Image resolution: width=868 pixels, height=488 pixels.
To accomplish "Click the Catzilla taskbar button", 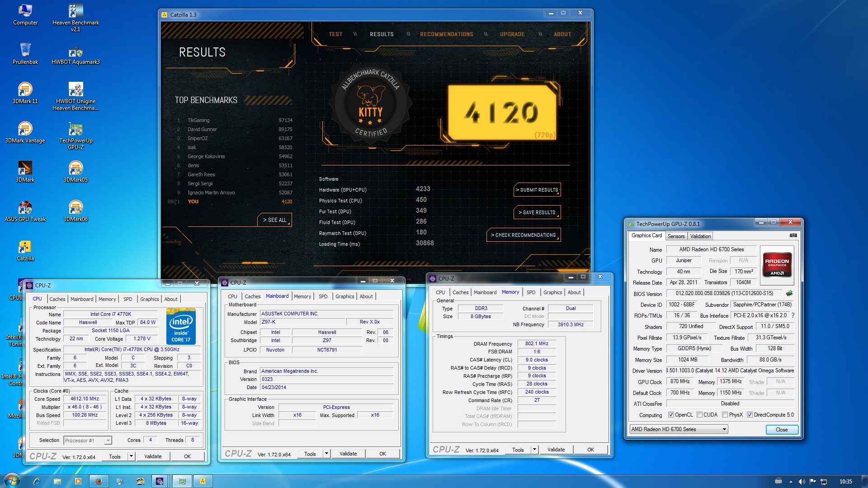I will point(203,481).
